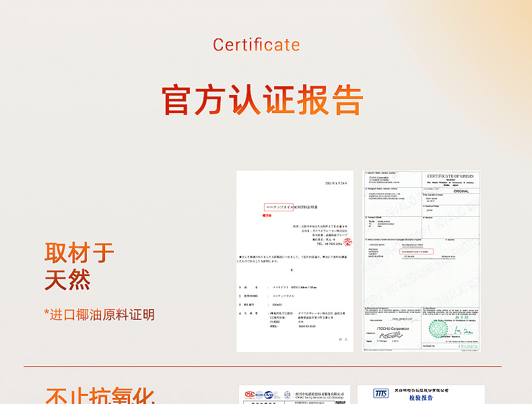The height and width of the screenshot is (404, 532).
Task: Click the ITOCHU Corporation signature text
Action: click(x=393, y=329)
